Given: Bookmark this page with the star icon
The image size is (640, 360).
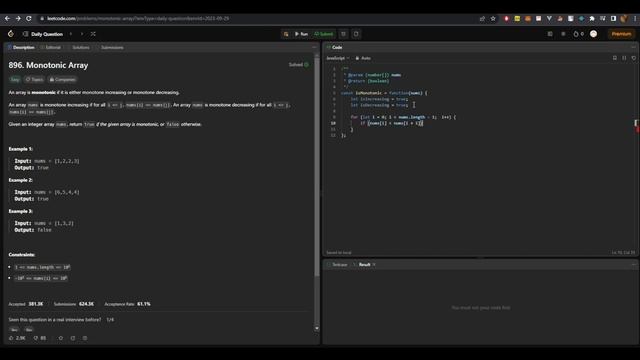Looking at the screenshot, I should [x=493, y=18].
